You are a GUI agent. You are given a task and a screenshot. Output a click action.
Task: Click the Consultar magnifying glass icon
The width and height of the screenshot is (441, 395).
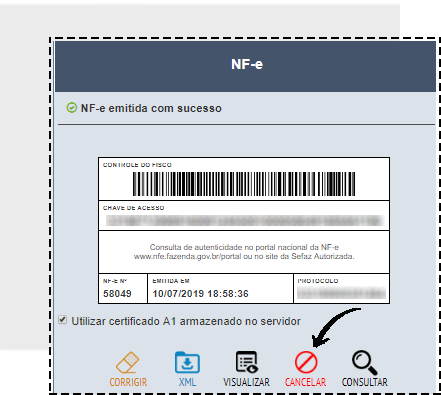[x=364, y=362]
